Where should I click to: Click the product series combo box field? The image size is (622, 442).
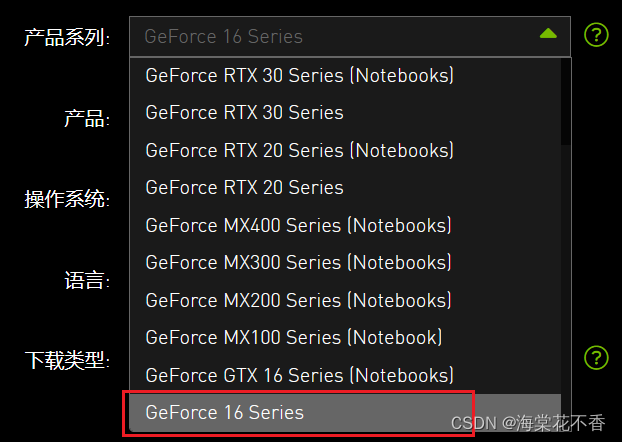coord(330,36)
